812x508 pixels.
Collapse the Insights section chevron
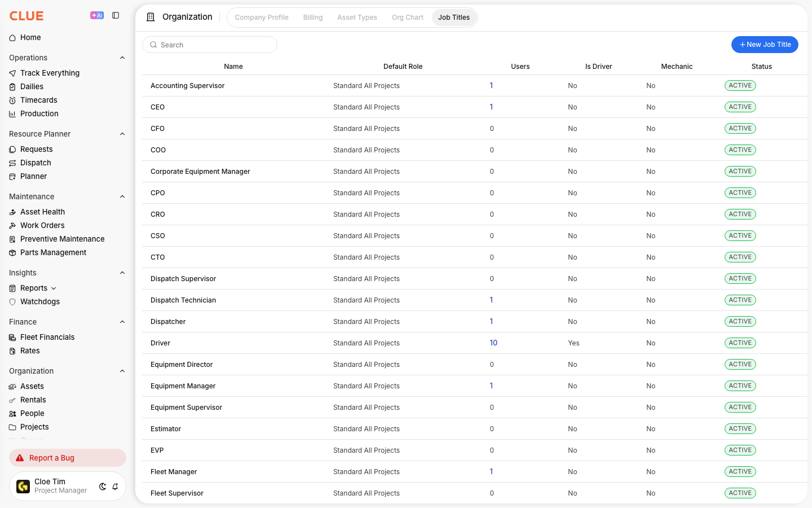click(x=122, y=273)
